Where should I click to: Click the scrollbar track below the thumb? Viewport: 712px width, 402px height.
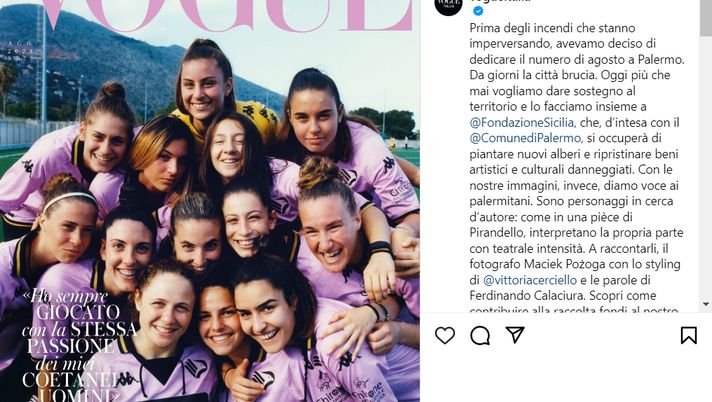706,168
